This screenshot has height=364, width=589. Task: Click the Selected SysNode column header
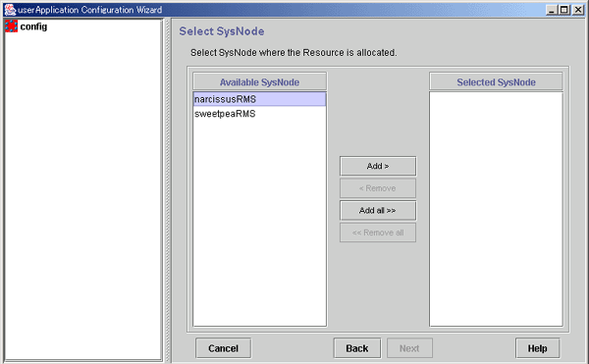pyautogui.click(x=496, y=81)
